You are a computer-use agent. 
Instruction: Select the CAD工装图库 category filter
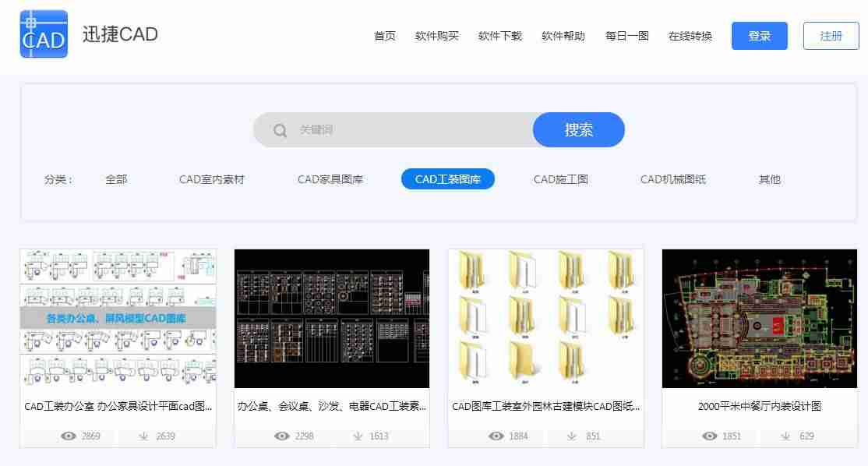click(x=448, y=178)
